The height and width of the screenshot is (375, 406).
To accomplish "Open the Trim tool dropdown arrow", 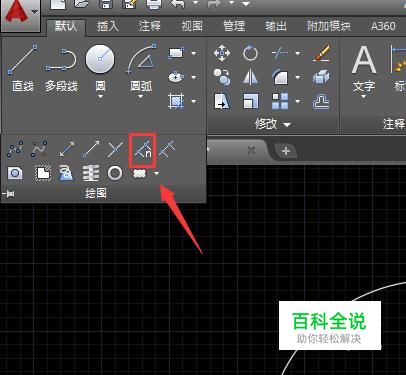I will pyautogui.click(x=297, y=53).
